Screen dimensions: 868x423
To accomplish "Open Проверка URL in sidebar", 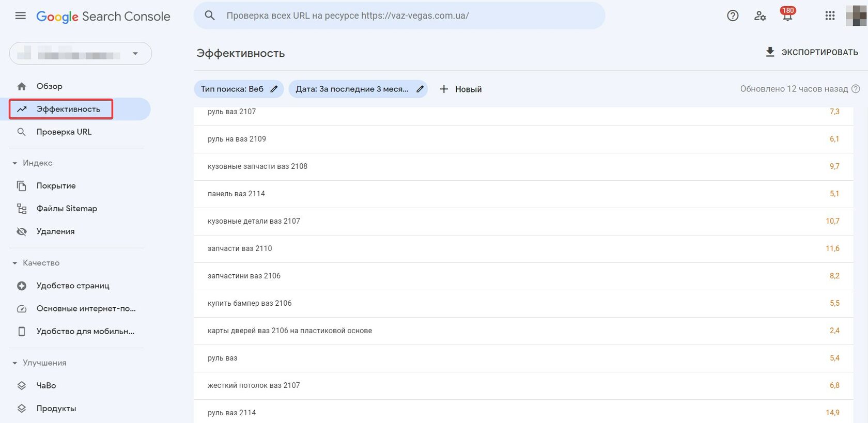I will (64, 132).
